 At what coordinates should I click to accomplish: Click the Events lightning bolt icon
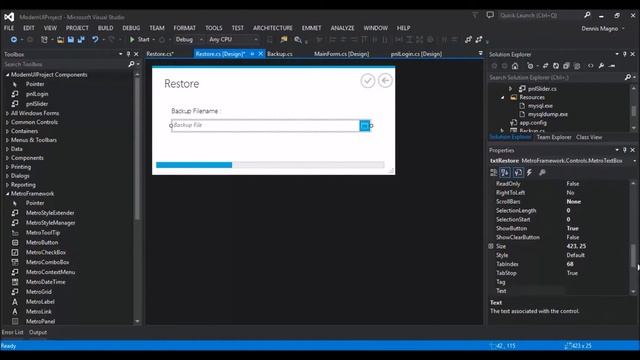click(x=529, y=173)
